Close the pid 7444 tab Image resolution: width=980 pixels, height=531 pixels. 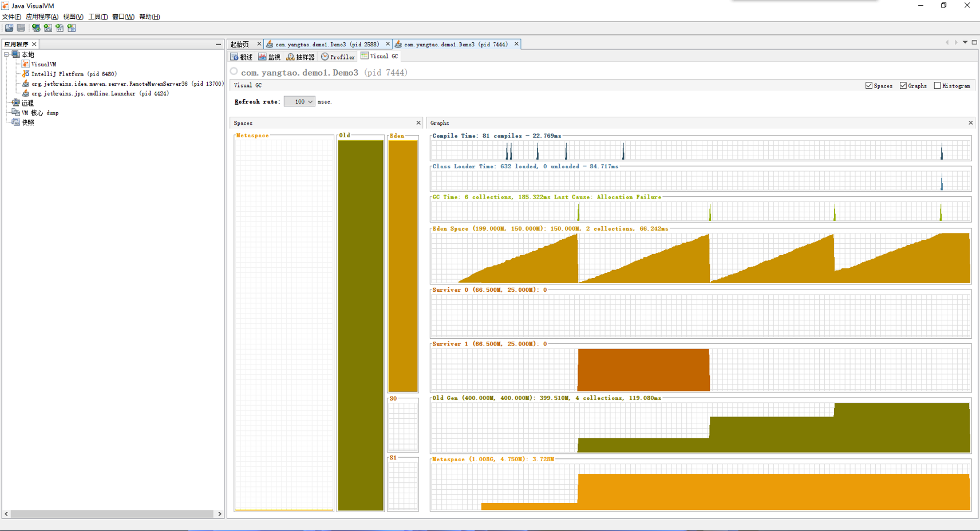coord(516,43)
